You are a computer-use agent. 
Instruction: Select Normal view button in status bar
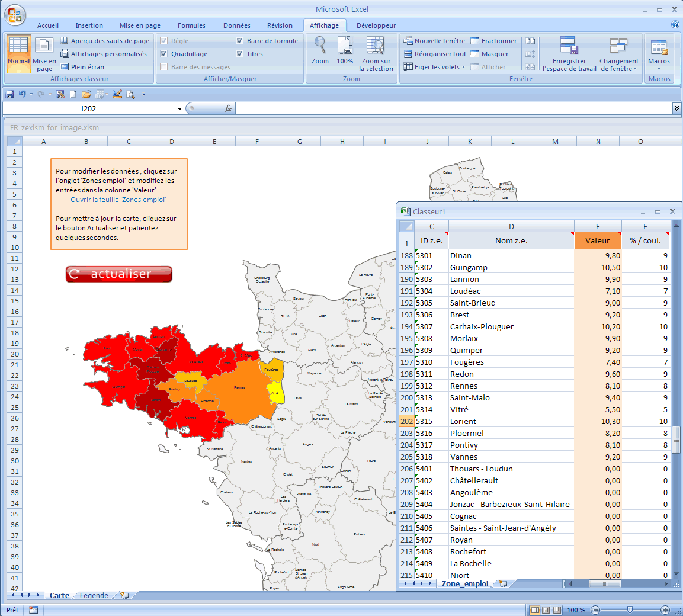pos(535,610)
